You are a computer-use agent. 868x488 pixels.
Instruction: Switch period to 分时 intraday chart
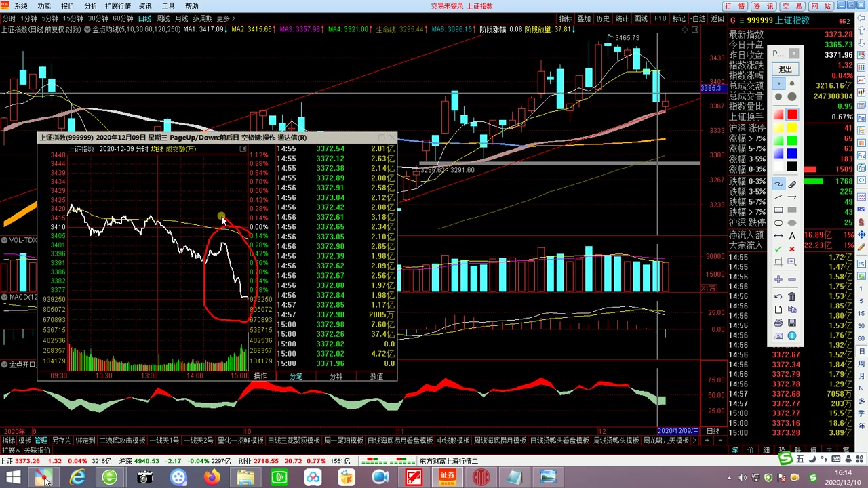click(x=7, y=18)
